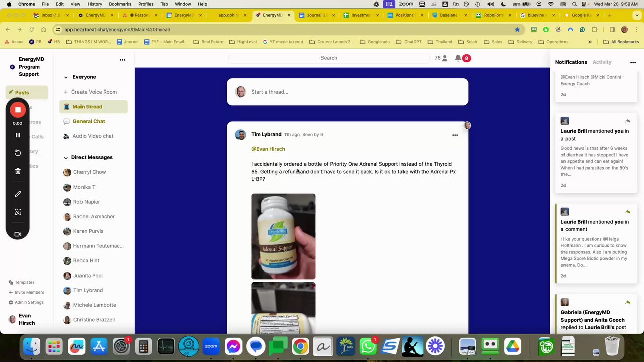Open the Real Estate bookmarks folder

(208, 42)
